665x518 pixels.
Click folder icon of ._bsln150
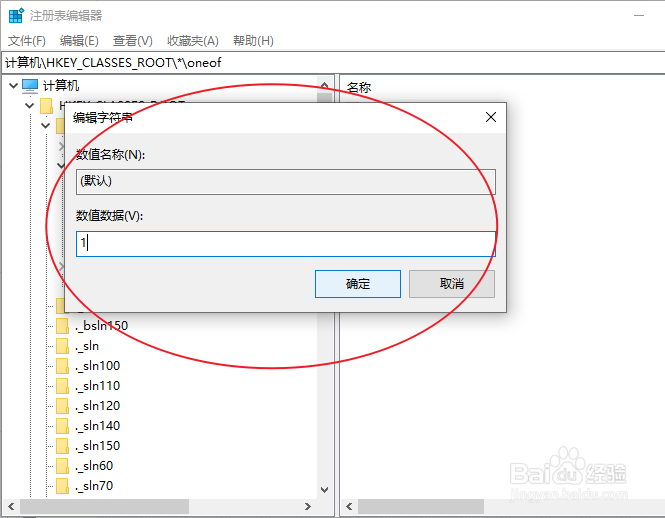click(62, 325)
